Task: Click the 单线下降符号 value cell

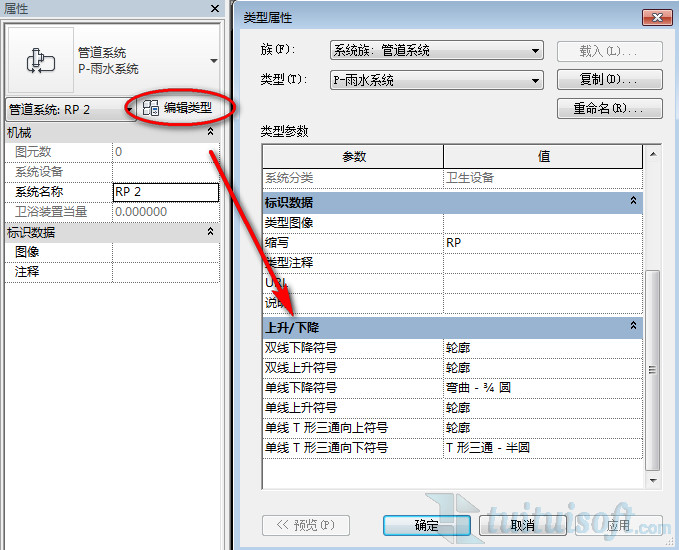Action: (x=541, y=387)
